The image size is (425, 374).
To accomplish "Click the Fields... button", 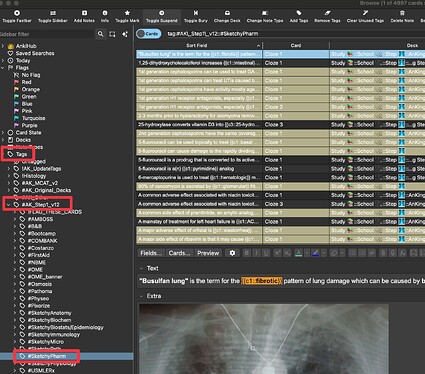I will (151, 253).
